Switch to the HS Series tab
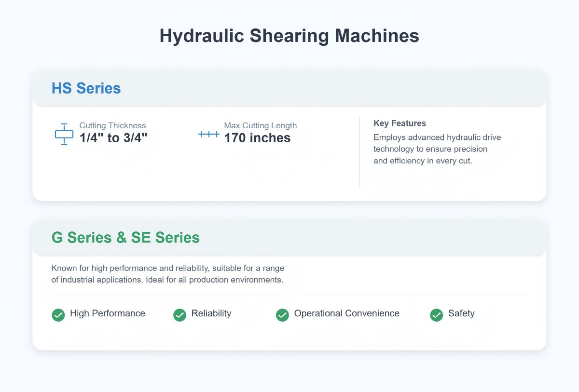The width and height of the screenshot is (579, 392). click(x=86, y=88)
